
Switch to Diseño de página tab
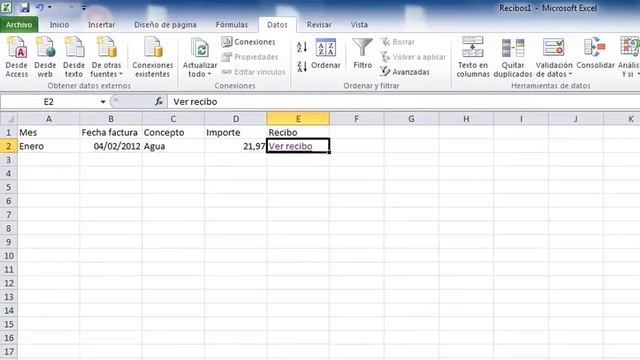click(x=165, y=24)
